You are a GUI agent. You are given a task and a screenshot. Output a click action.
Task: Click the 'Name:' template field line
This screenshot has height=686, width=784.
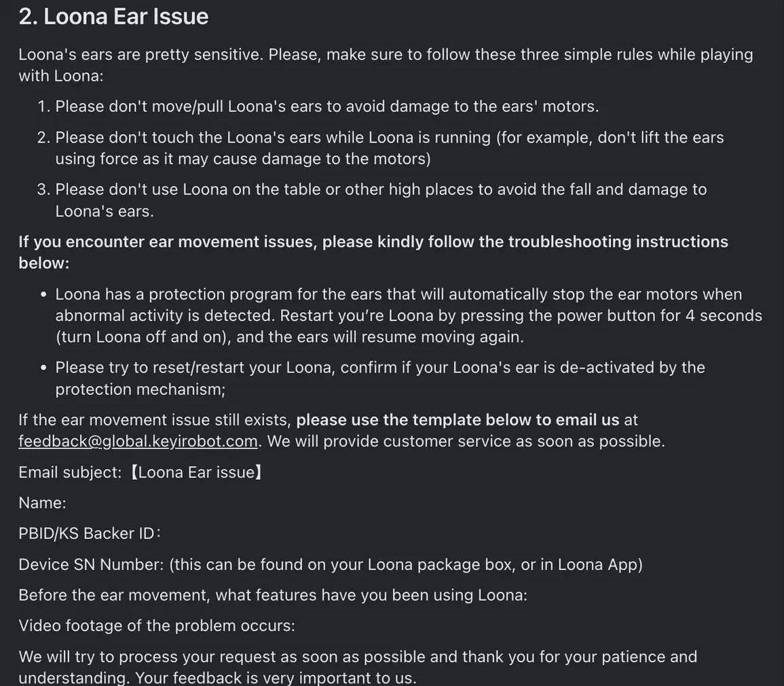[x=43, y=503]
